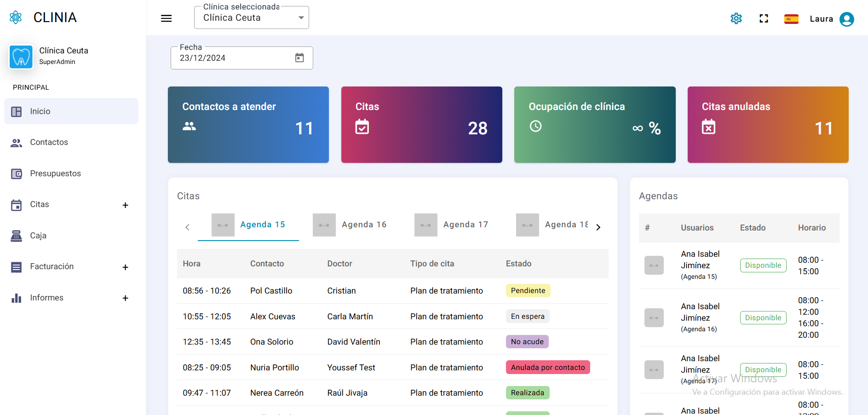Click user thumbnail in Agenda 16 row
This screenshot has width=868, height=415.
pyautogui.click(x=654, y=318)
